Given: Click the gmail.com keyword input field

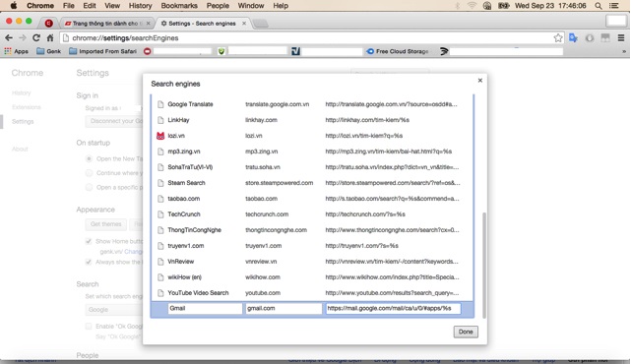Looking at the screenshot, I should [284, 309].
